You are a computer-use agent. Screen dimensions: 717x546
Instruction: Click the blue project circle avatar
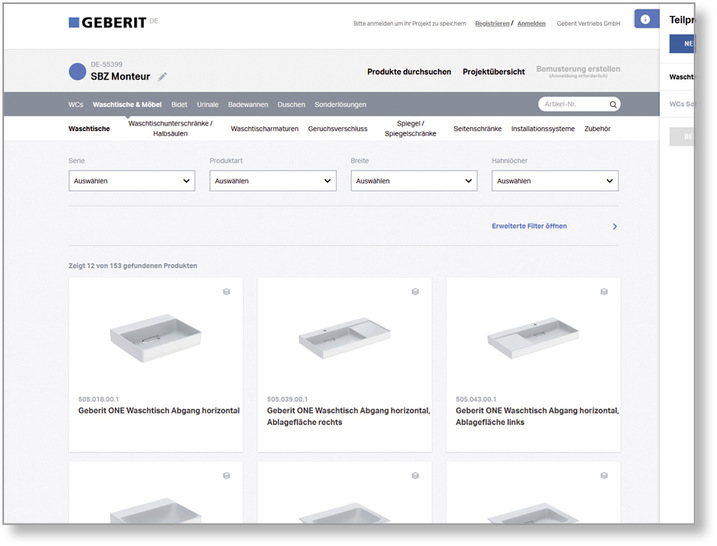(x=77, y=72)
